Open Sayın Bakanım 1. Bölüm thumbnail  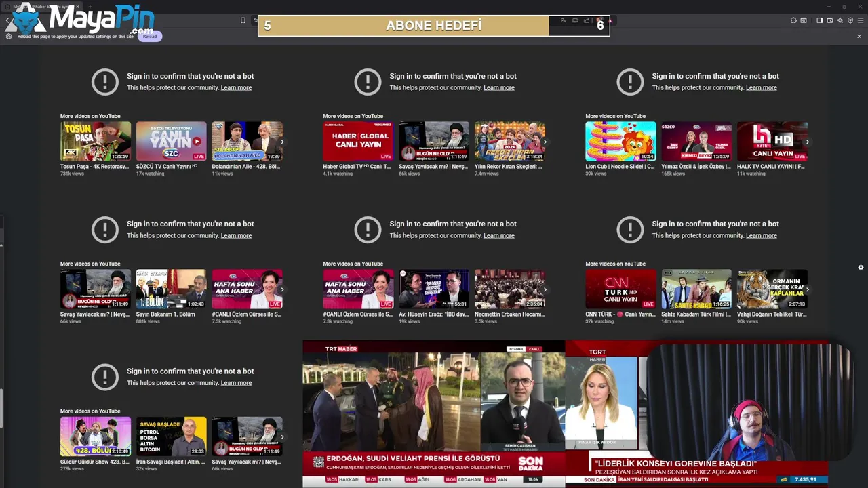171,289
